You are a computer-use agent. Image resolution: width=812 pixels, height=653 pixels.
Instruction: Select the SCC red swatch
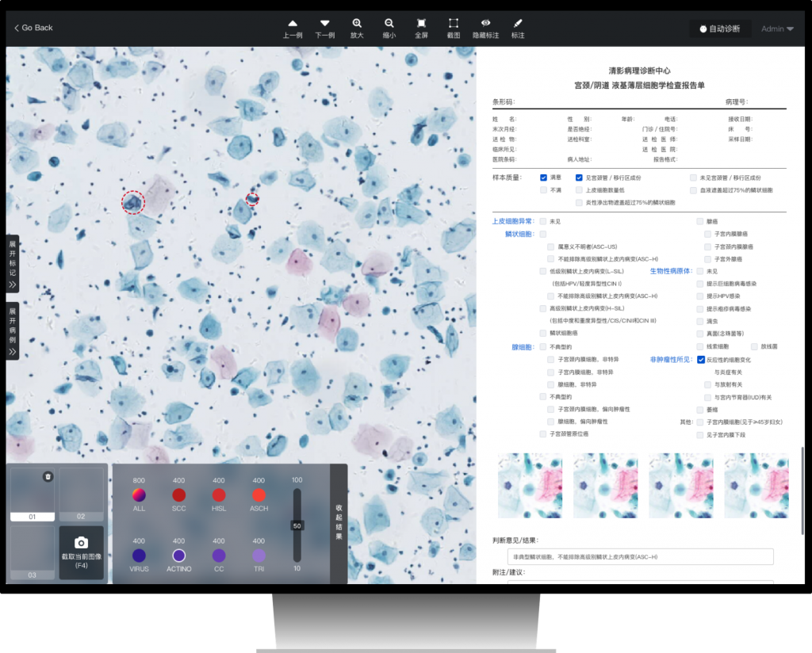pyautogui.click(x=178, y=495)
